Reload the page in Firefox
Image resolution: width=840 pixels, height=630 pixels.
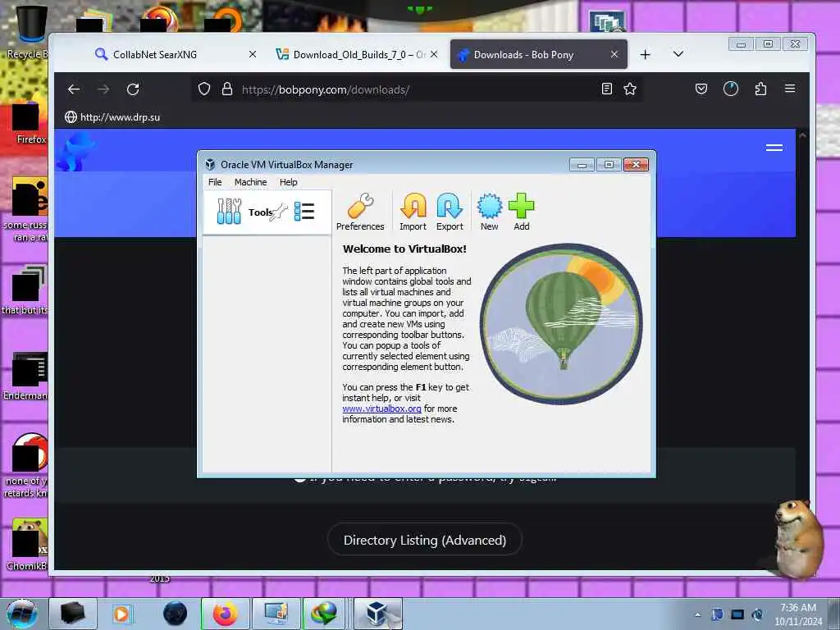click(133, 89)
